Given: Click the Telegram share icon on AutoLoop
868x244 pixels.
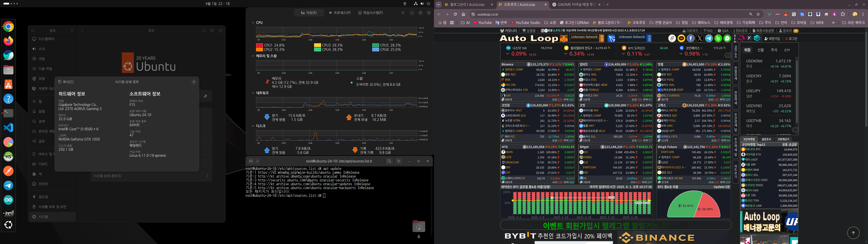Looking at the screenshot, I should (709, 38).
